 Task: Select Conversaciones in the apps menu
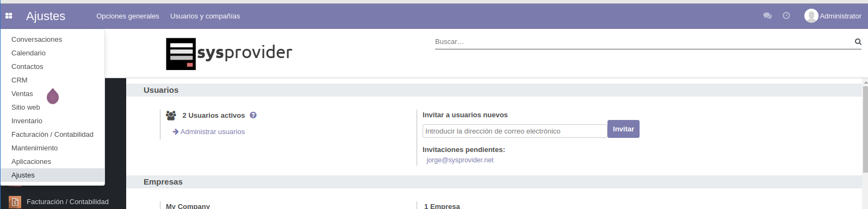[x=53, y=39]
